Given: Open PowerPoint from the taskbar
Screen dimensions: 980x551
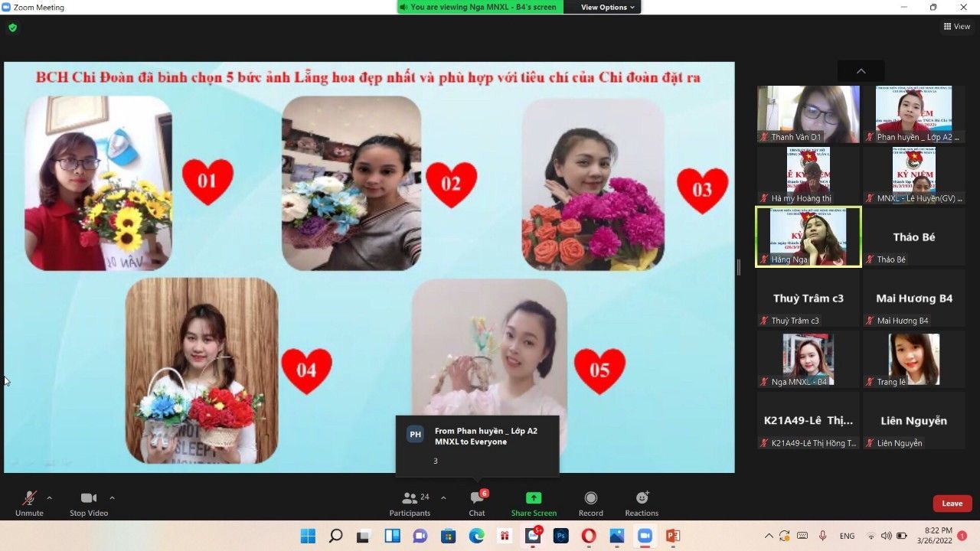Looking at the screenshot, I should [673, 536].
